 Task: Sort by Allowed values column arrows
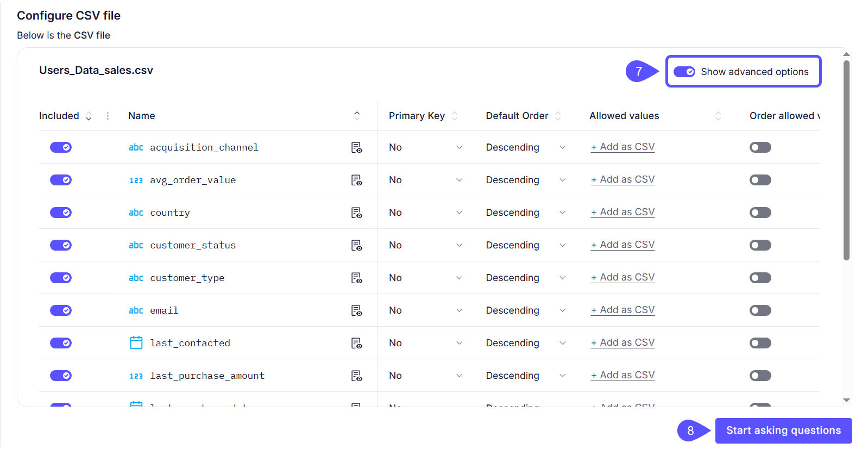(718, 116)
